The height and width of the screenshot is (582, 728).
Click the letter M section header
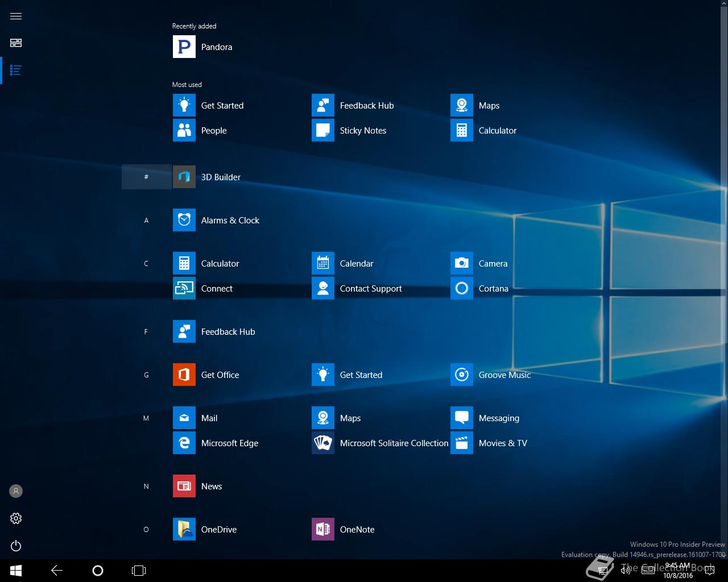[146, 418]
